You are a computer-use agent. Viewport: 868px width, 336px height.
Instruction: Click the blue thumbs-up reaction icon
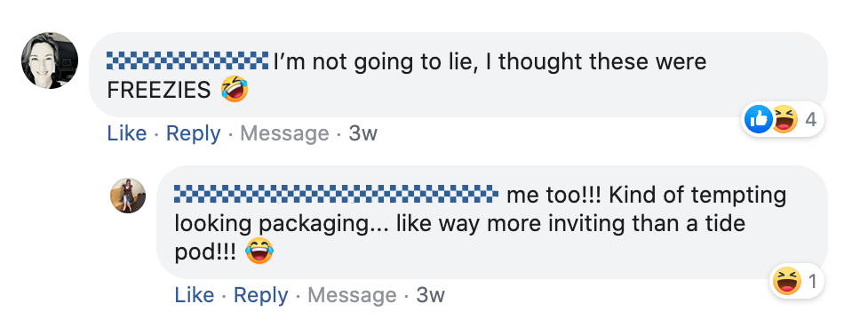pos(758,119)
